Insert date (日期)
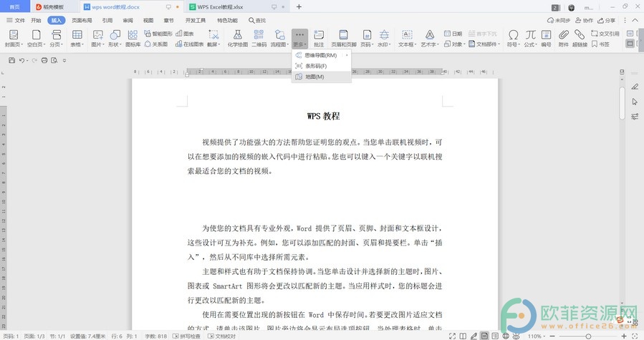This screenshot has width=644, height=340. click(x=453, y=34)
